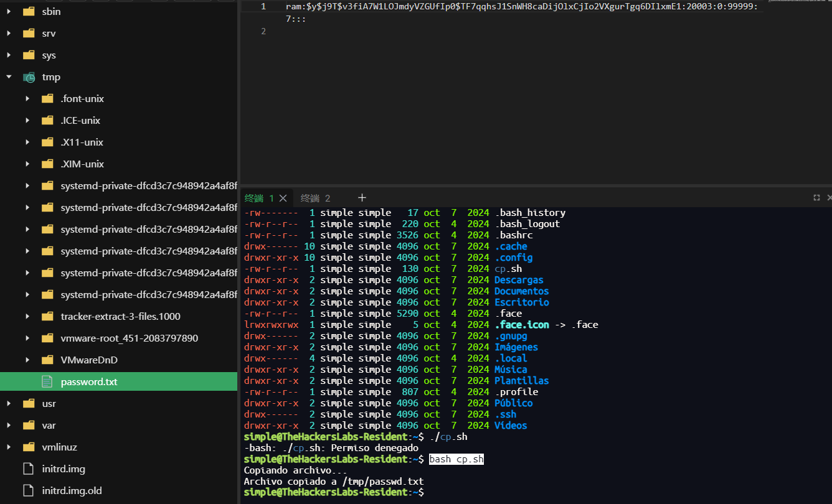832x504 pixels.
Task: Click the file icon for initrd.img.old
Action: click(x=29, y=490)
